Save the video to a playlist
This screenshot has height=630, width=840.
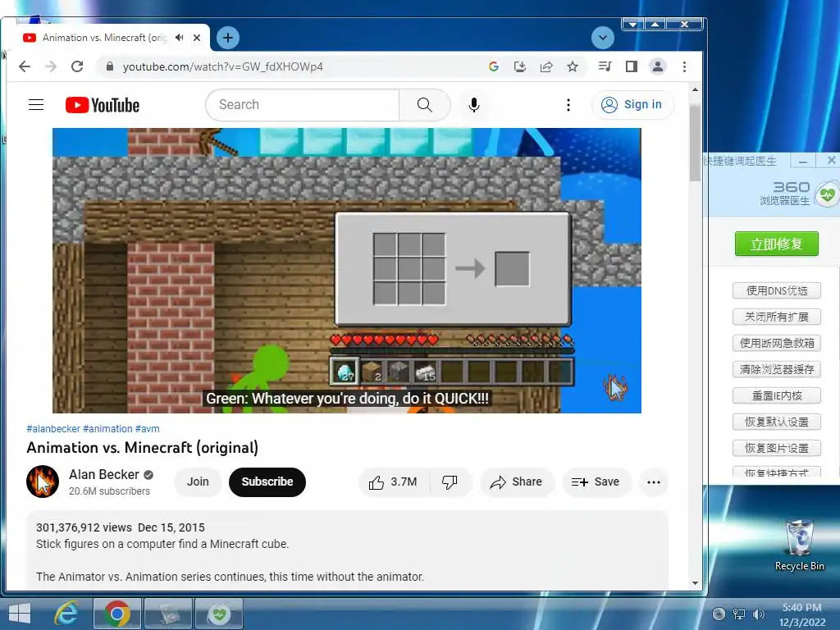click(596, 482)
